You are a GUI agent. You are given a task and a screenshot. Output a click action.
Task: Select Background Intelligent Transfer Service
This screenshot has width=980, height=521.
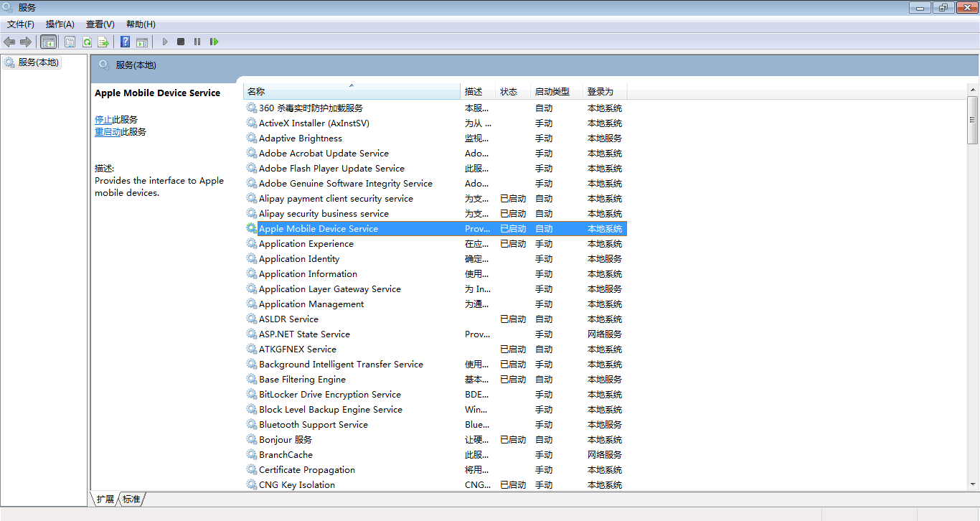(436, 364)
